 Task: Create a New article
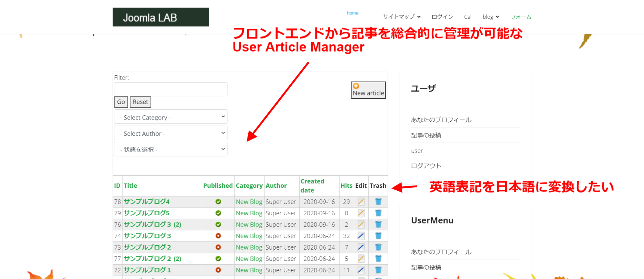point(369,90)
